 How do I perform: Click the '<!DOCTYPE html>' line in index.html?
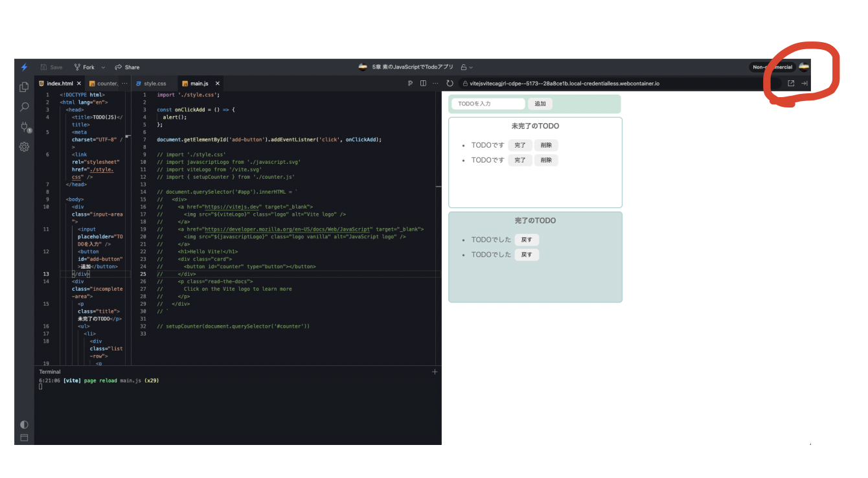coord(82,95)
